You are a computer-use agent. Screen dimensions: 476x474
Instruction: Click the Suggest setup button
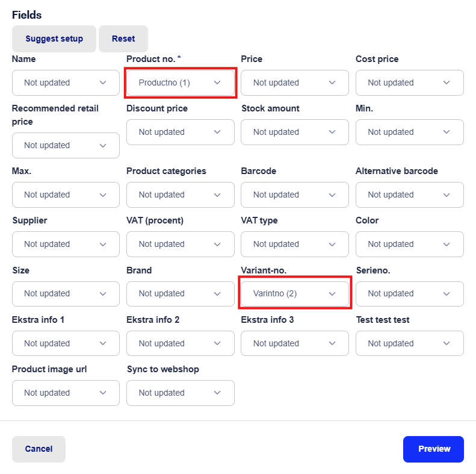pyautogui.click(x=54, y=39)
